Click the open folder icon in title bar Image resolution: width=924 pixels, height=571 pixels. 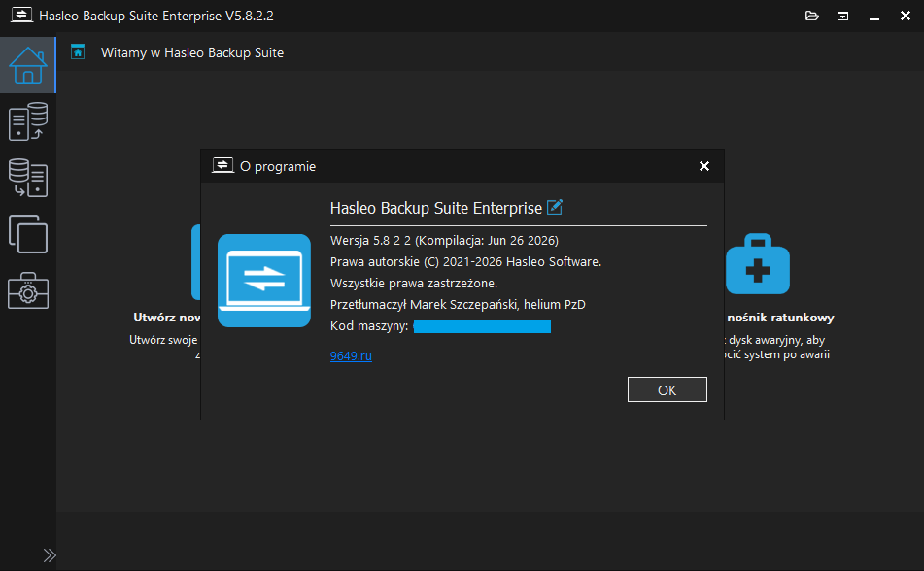pos(812,16)
